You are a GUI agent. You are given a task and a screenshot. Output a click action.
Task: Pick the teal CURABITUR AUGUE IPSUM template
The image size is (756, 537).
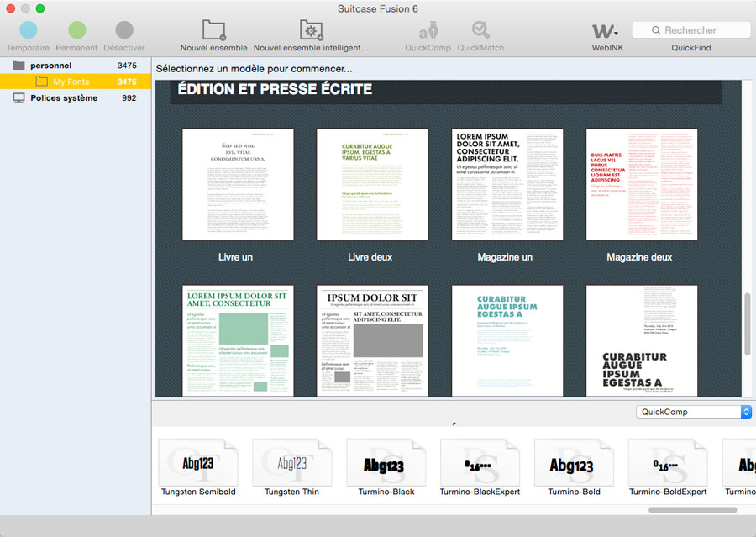coord(507,340)
